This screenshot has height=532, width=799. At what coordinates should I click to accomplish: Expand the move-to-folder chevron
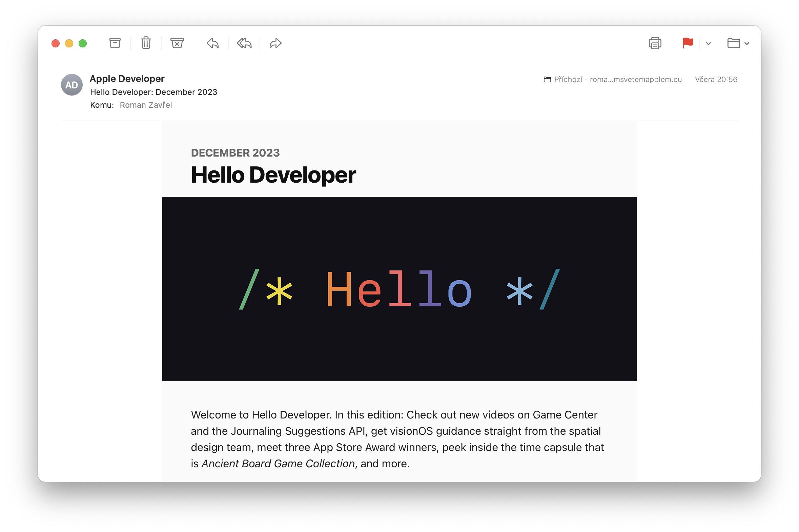(747, 43)
